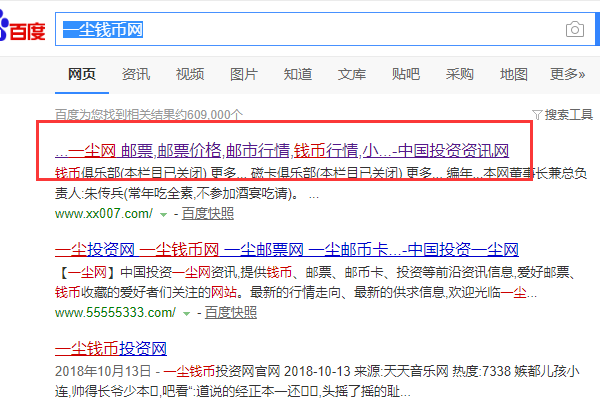Expand dropdown arrow beside www.55555333.com
Viewport: 600px width, 402px height.
click(x=186, y=313)
